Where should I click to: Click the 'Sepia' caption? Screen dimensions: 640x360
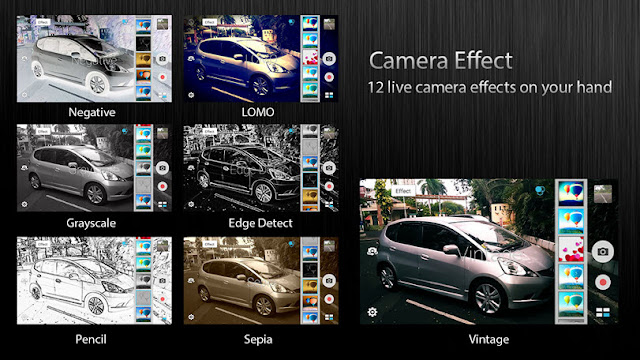point(258,339)
